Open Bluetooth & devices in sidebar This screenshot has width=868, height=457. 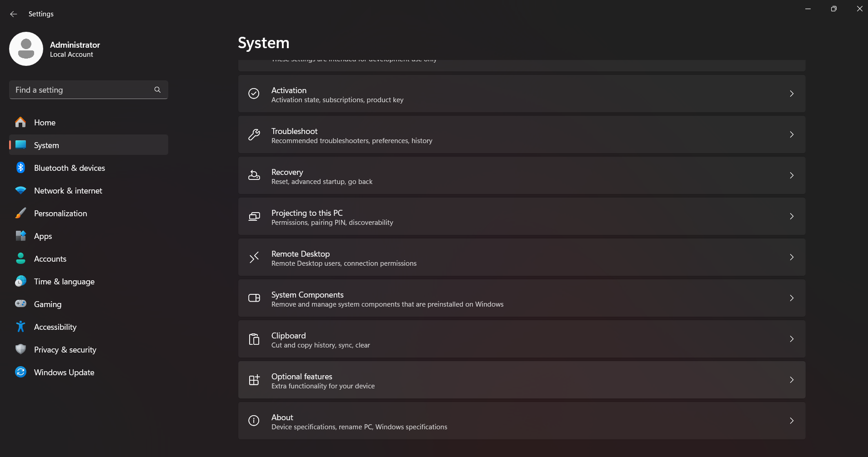click(x=69, y=168)
